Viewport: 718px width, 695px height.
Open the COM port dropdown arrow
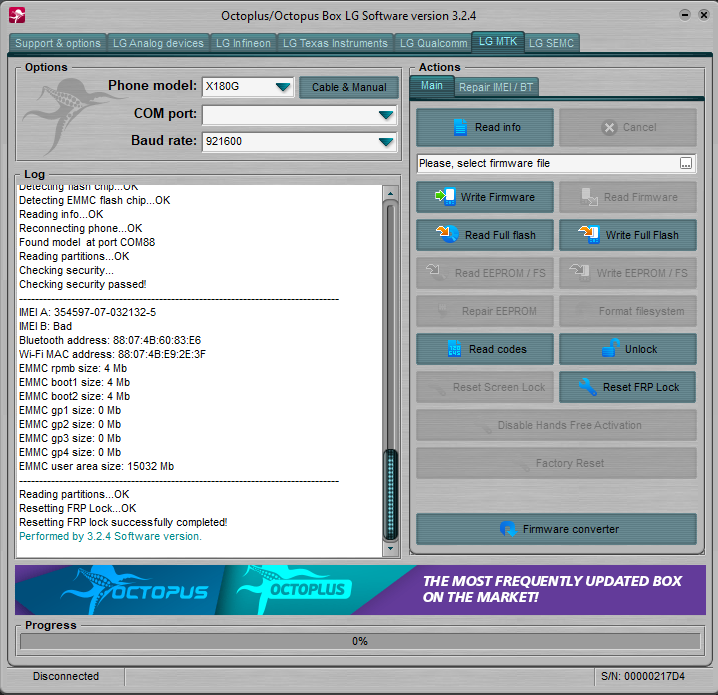386,115
